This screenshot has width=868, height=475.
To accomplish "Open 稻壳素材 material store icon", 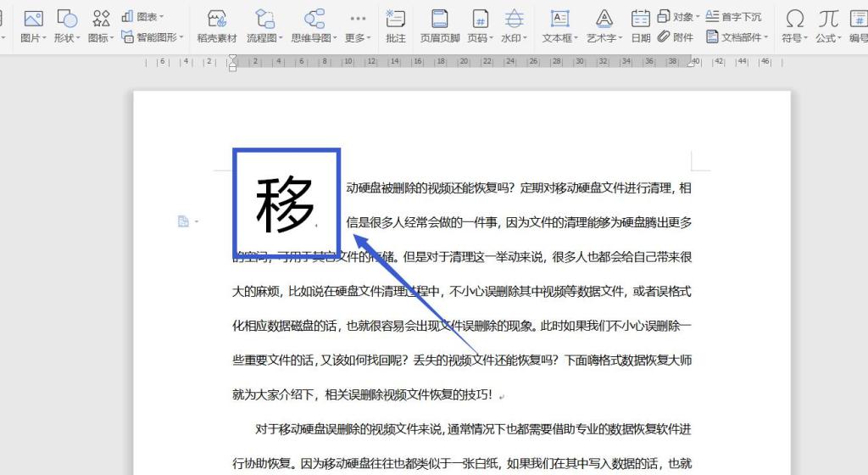I will tap(217, 20).
